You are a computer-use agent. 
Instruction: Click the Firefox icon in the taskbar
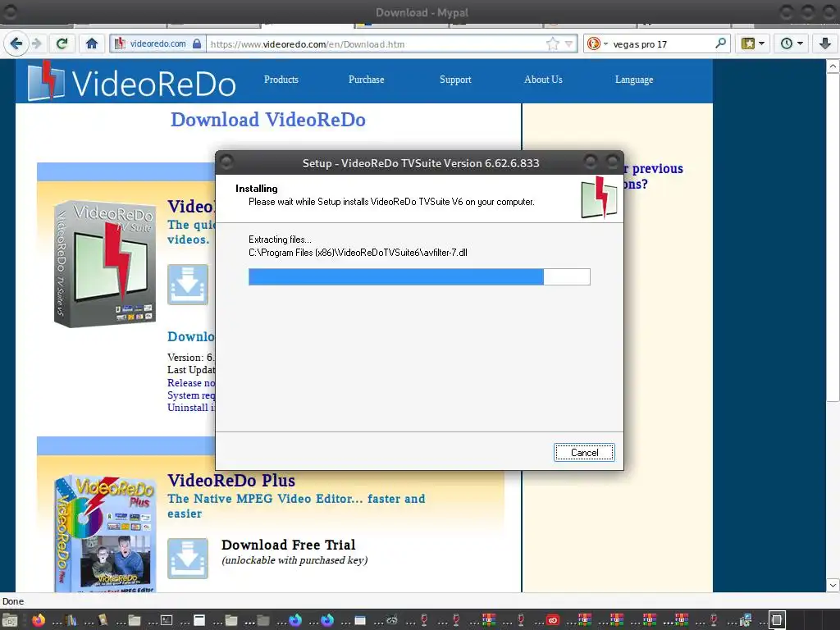click(x=38, y=620)
